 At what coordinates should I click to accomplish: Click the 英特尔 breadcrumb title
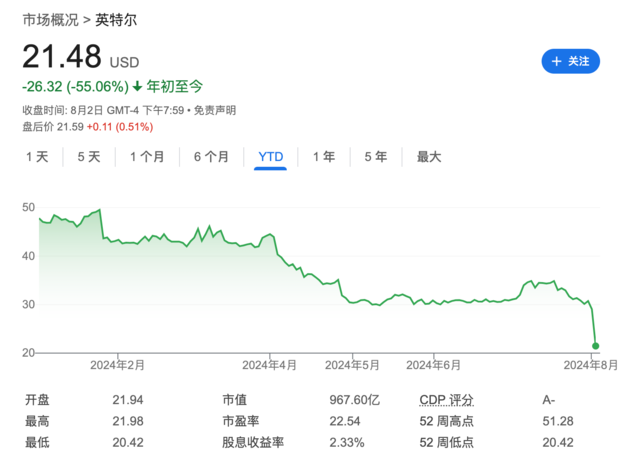[x=116, y=20]
